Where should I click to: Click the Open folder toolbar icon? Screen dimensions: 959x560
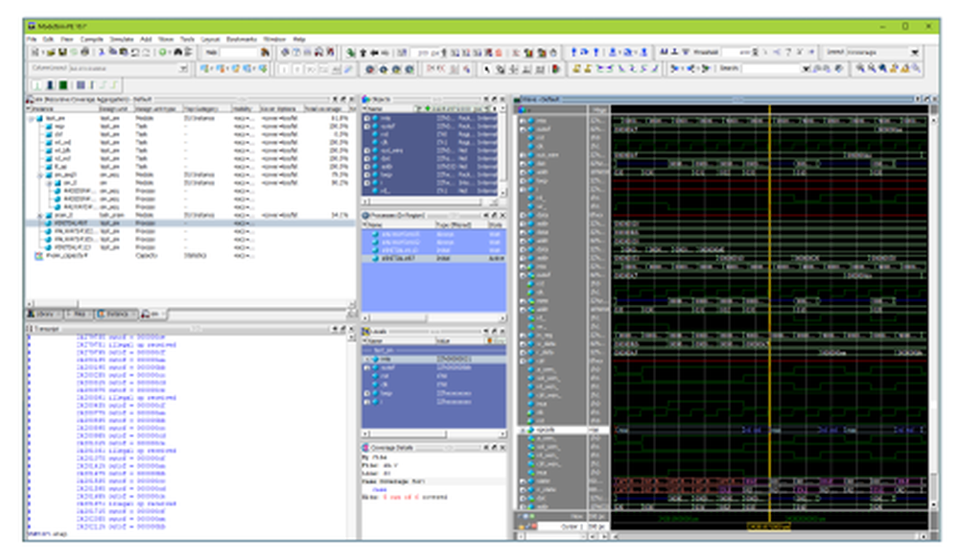51,53
